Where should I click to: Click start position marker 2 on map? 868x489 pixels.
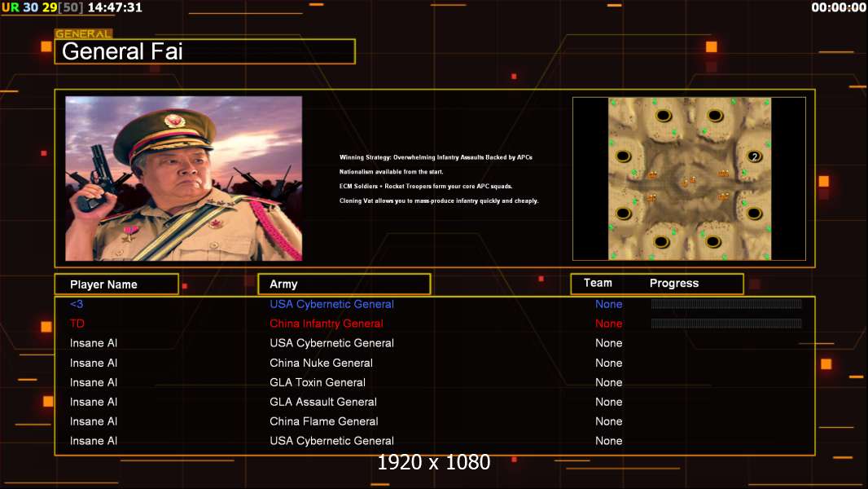coord(754,156)
